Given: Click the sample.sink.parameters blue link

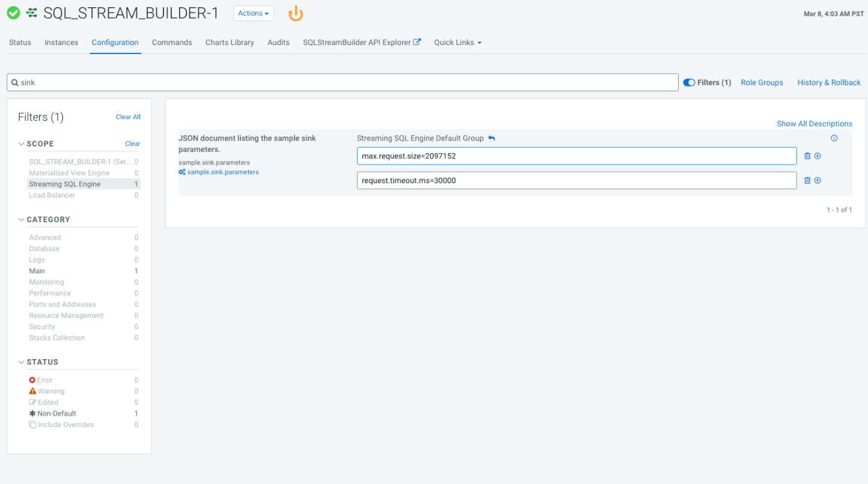Looking at the screenshot, I should coord(223,172).
